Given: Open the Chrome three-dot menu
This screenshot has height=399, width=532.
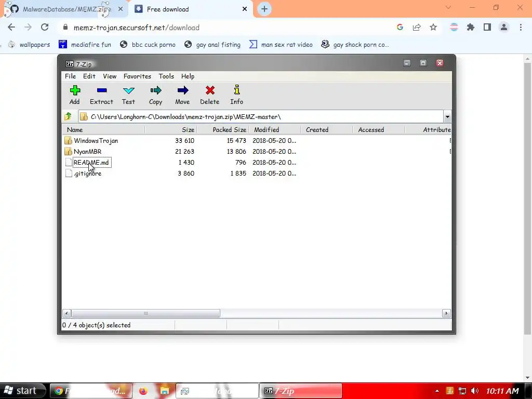Looking at the screenshot, I should [521, 28].
